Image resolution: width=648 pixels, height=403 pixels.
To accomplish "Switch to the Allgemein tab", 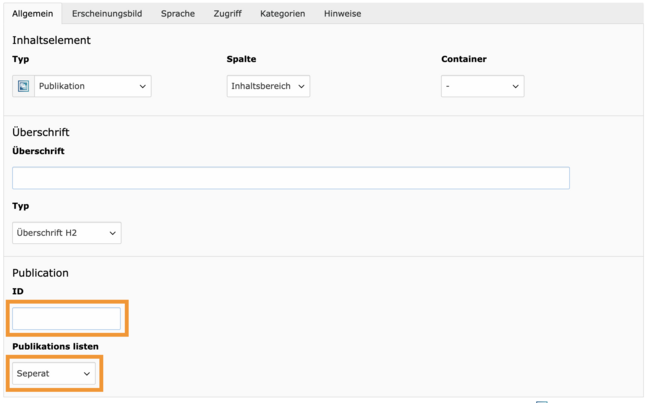I will 33,14.
